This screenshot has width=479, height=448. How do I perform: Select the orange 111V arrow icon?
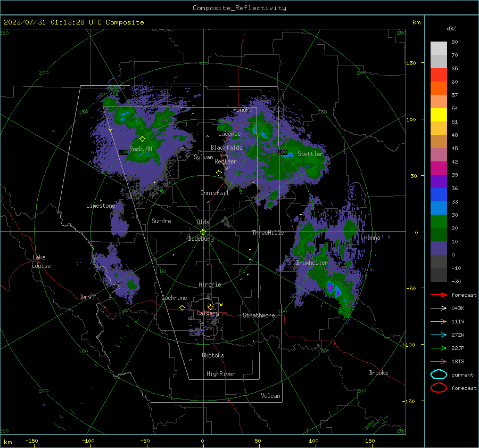pos(439,321)
